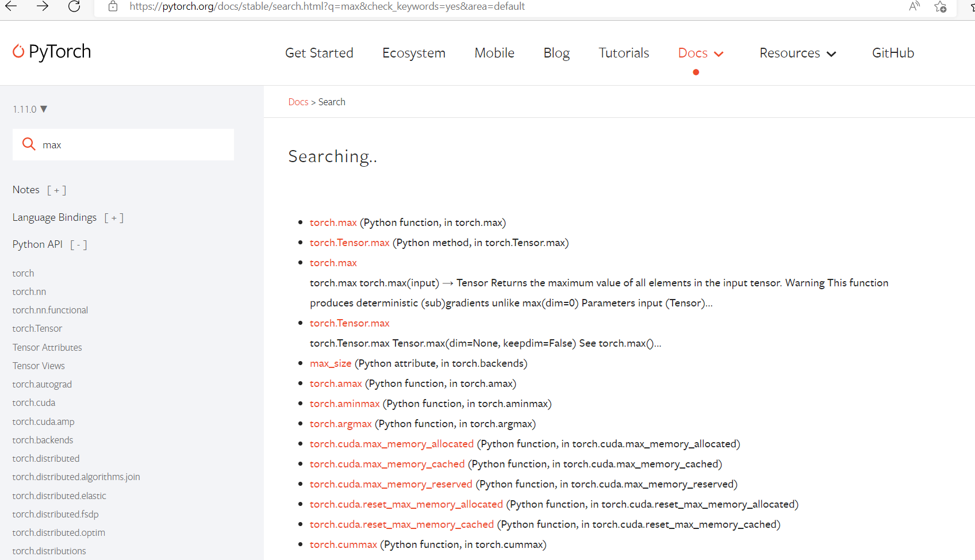The width and height of the screenshot is (975, 560).
Task: Click the PyTorch logo
Action: (x=52, y=52)
